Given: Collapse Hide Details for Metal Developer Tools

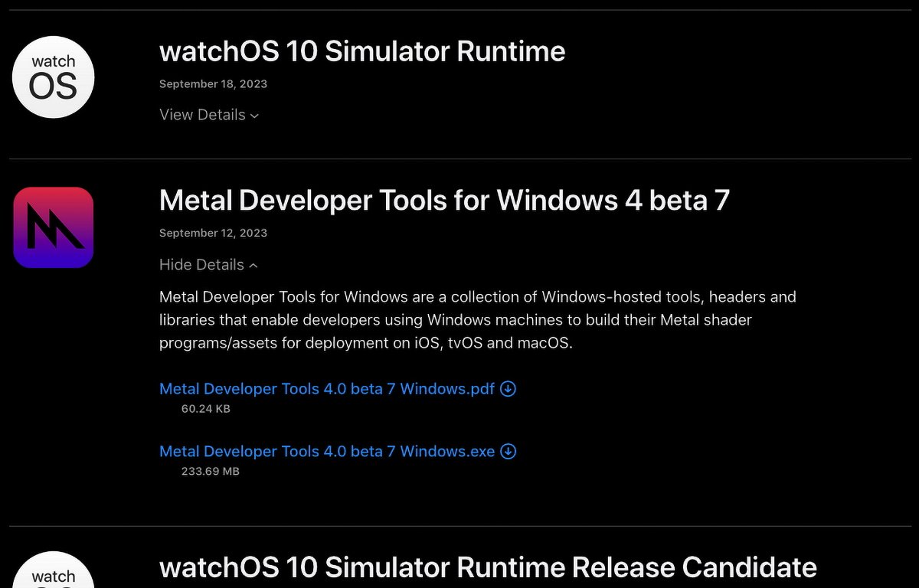Looking at the screenshot, I should [201, 264].
